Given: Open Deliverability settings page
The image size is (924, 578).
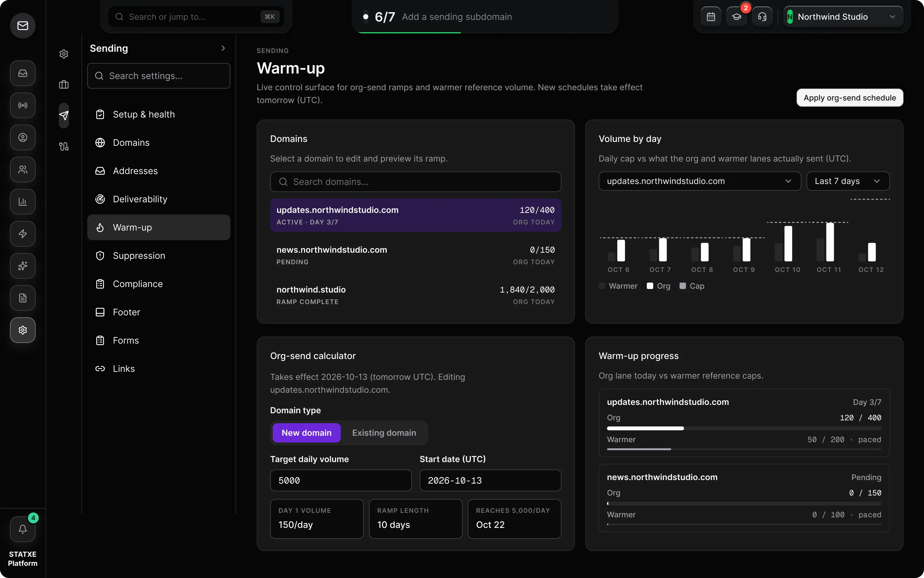Looking at the screenshot, I should click(x=159, y=199).
